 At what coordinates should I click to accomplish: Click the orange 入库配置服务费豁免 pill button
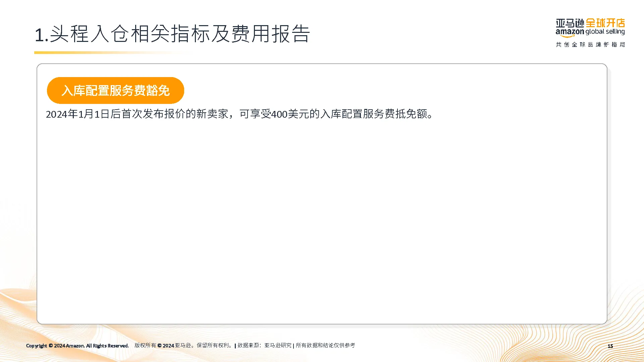pyautogui.click(x=115, y=90)
